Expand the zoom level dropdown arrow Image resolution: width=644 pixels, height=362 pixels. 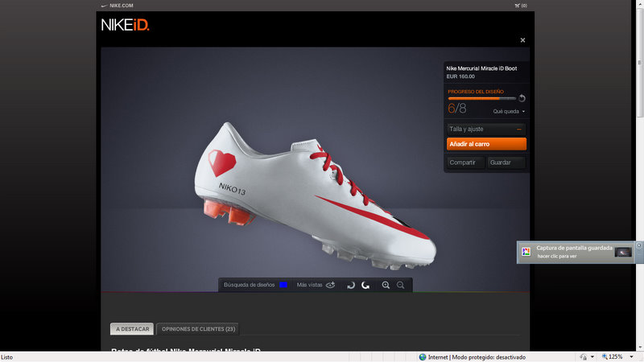[x=631, y=356]
